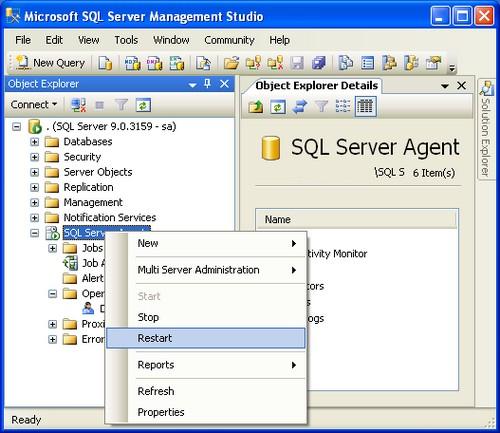The width and height of the screenshot is (500, 433).
Task: Open the Community menu
Action: pyautogui.click(x=229, y=40)
